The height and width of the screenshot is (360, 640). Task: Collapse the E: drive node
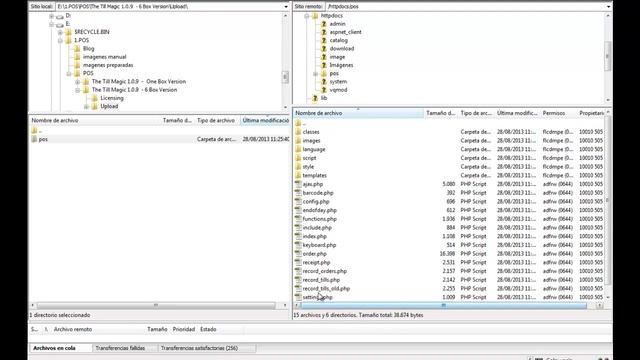51,24
